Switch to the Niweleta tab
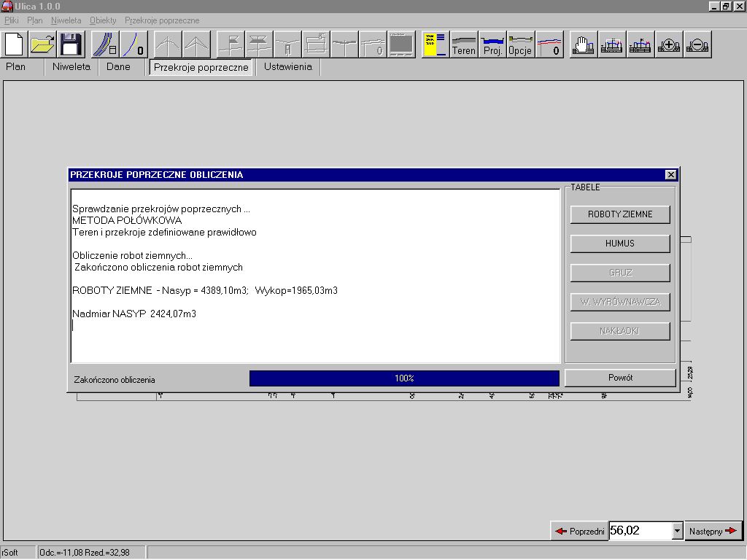The width and height of the screenshot is (747, 560). pyautogui.click(x=71, y=67)
